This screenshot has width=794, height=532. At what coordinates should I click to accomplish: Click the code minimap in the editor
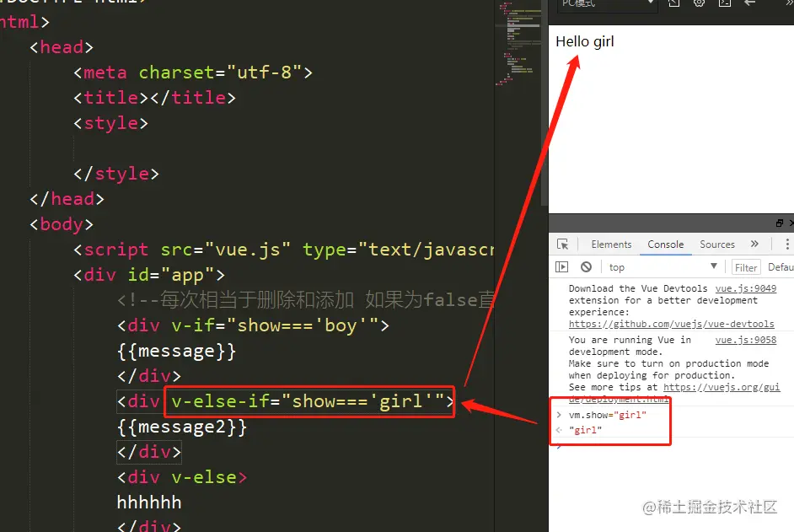518,43
